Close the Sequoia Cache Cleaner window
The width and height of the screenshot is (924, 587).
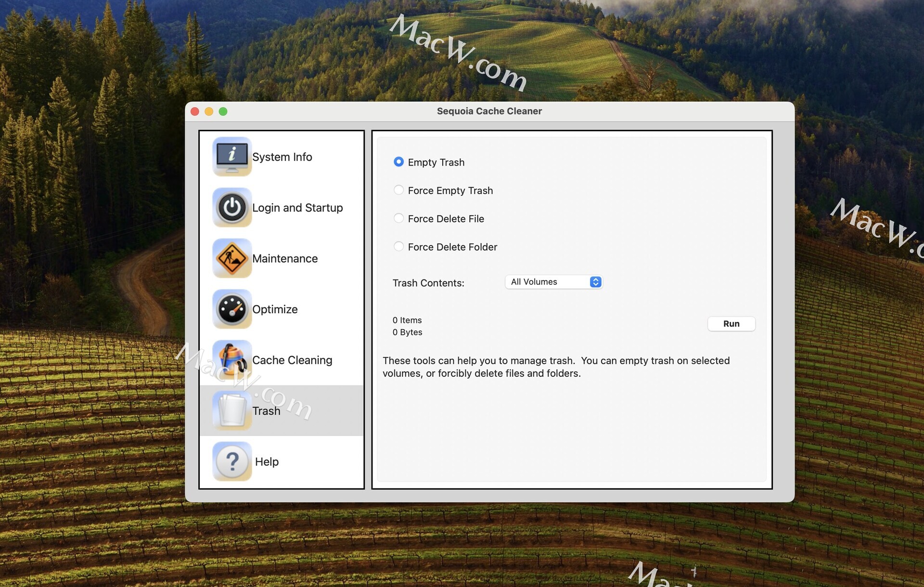195,112
